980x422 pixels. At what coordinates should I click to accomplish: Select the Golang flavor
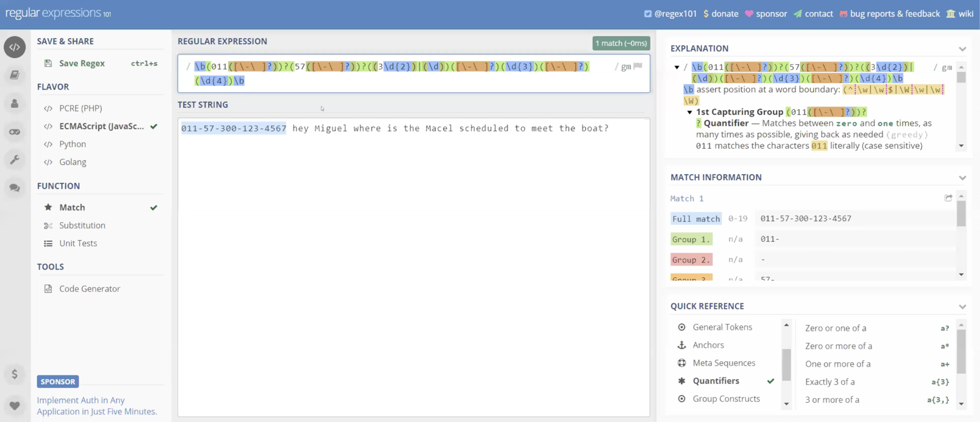[x=73, y=162]
